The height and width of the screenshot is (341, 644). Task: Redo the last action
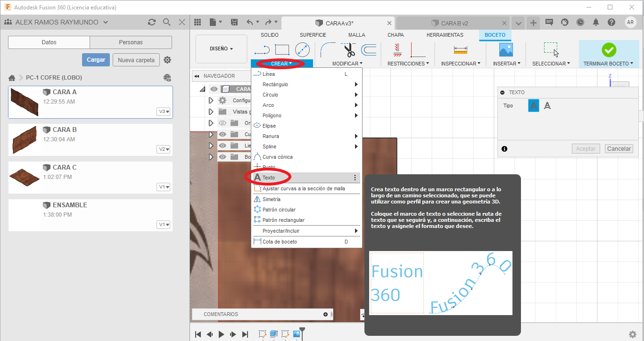pos(269,22)
